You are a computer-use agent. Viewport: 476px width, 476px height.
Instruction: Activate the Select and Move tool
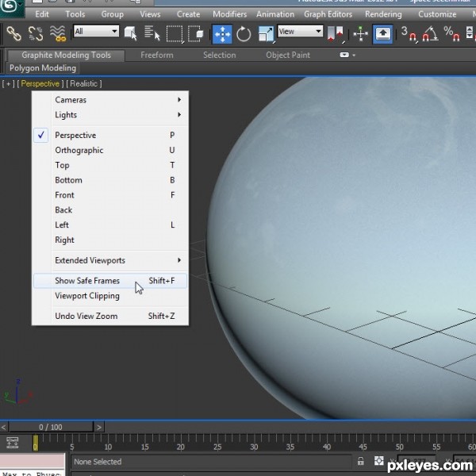click(x=222, y=34)
